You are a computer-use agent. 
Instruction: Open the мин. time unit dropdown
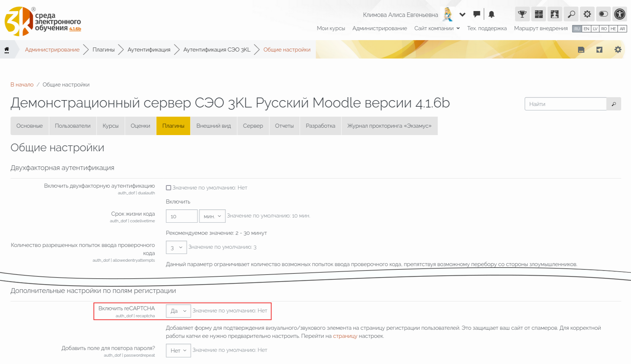pos(212,216)
